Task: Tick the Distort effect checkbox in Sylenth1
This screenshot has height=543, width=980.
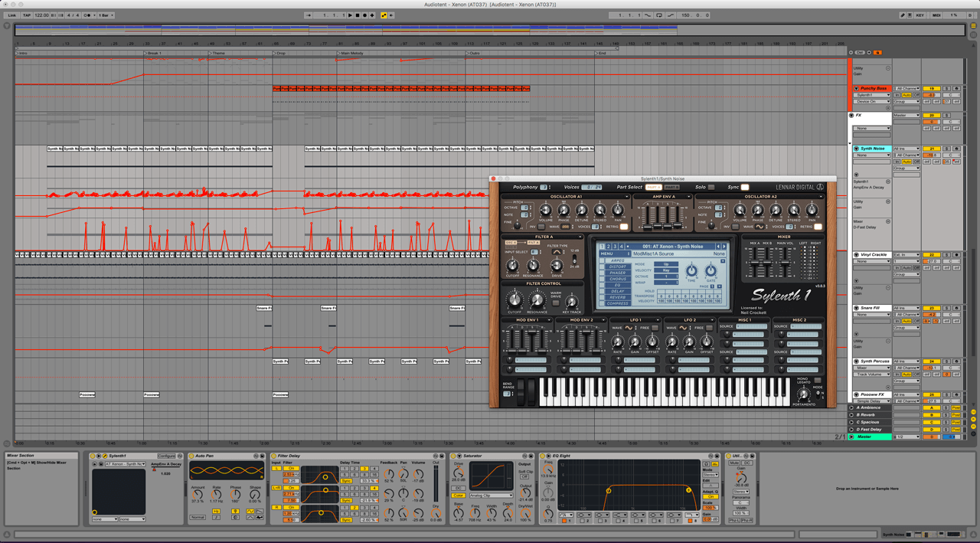Action: (603, 267)
